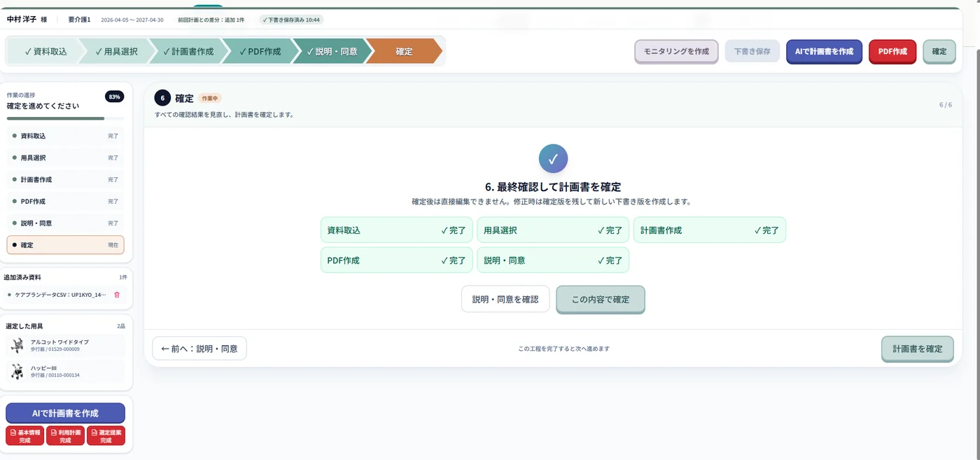Click the step number 6 badge
Screen dimensions: 980x460
[162, 98]
